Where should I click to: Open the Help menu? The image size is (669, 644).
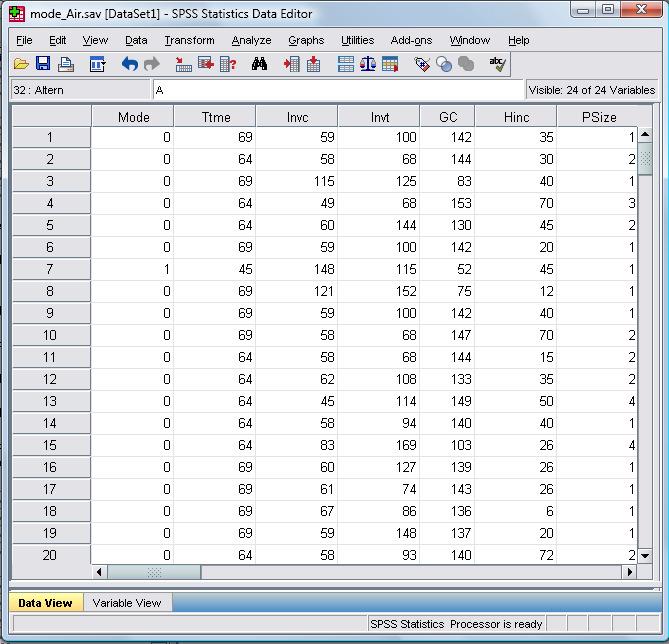click(518, 40)
